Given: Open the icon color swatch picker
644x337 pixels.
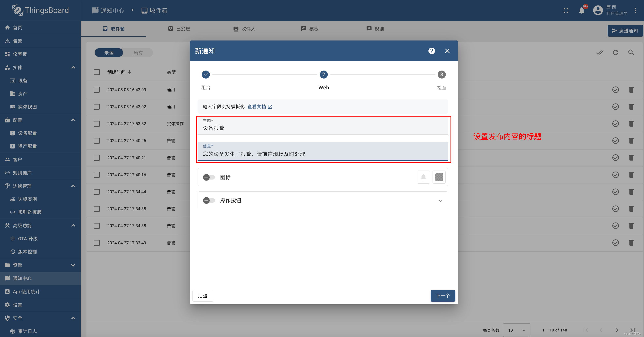Looking at the screenshot, I should (x=439, y=177).
